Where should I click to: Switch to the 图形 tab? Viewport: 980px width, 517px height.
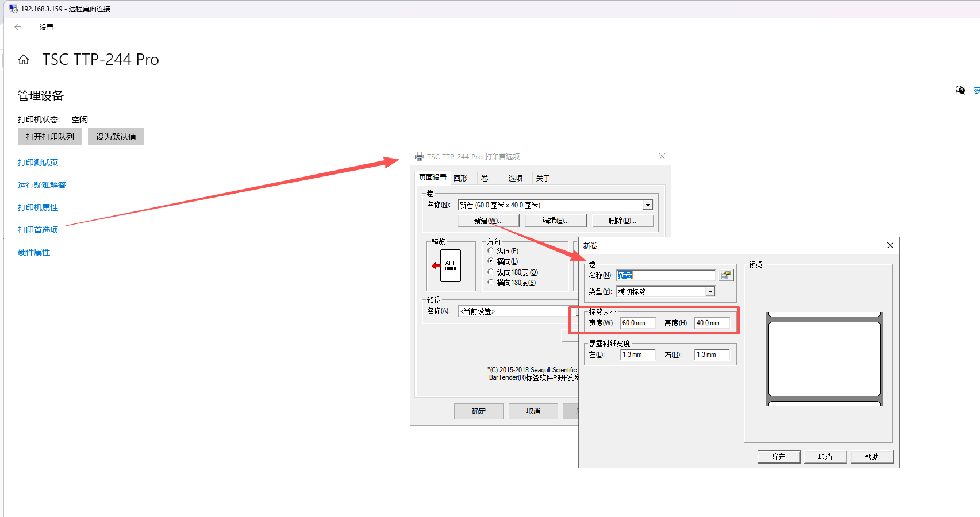460,179
